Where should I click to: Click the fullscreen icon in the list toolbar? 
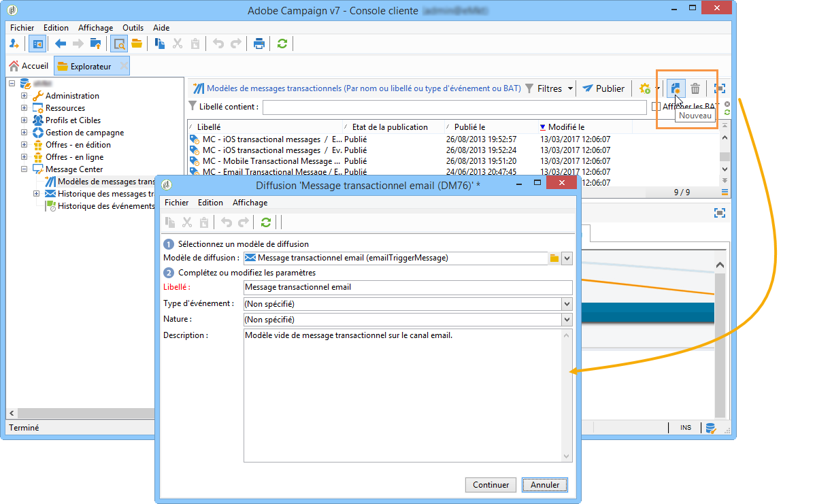point(719,88)
